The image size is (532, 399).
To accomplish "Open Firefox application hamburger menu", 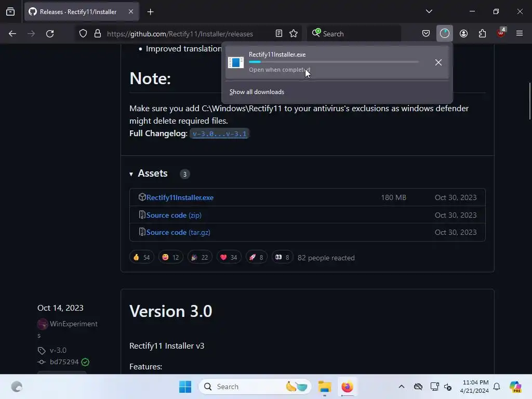I will pyautogui.click(x=520, y=33).
